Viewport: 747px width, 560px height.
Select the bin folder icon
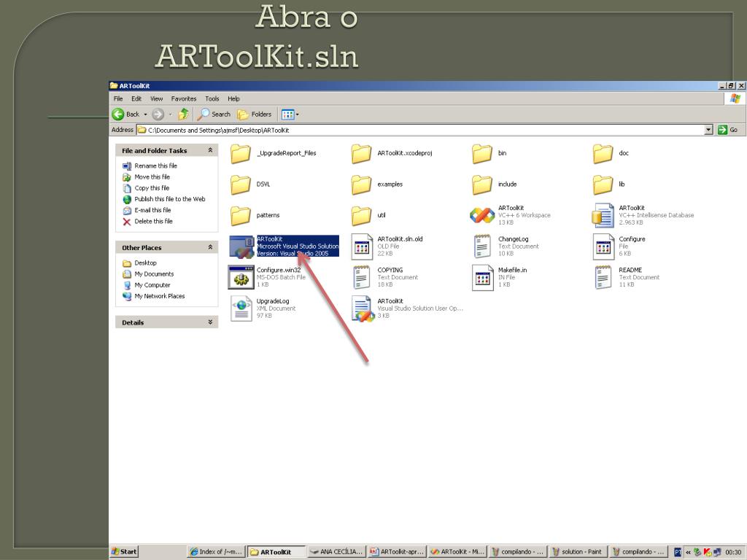tap(482, 153)
